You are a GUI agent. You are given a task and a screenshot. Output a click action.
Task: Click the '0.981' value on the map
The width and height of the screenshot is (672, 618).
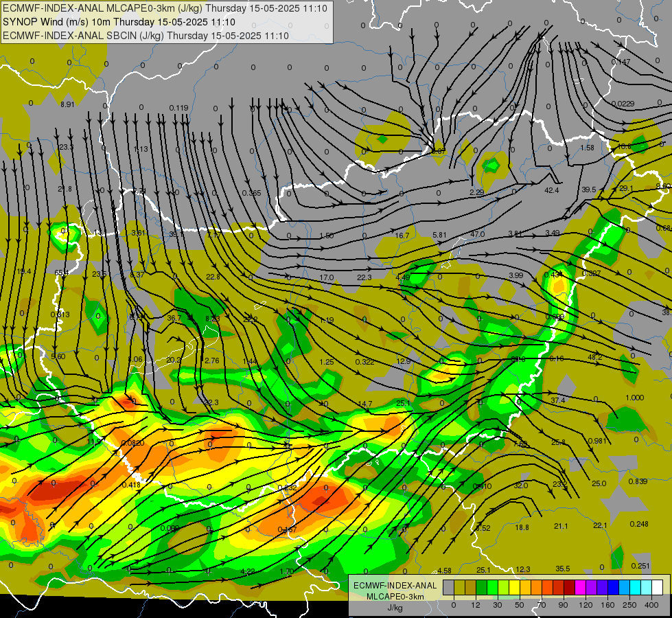(597, 441)
